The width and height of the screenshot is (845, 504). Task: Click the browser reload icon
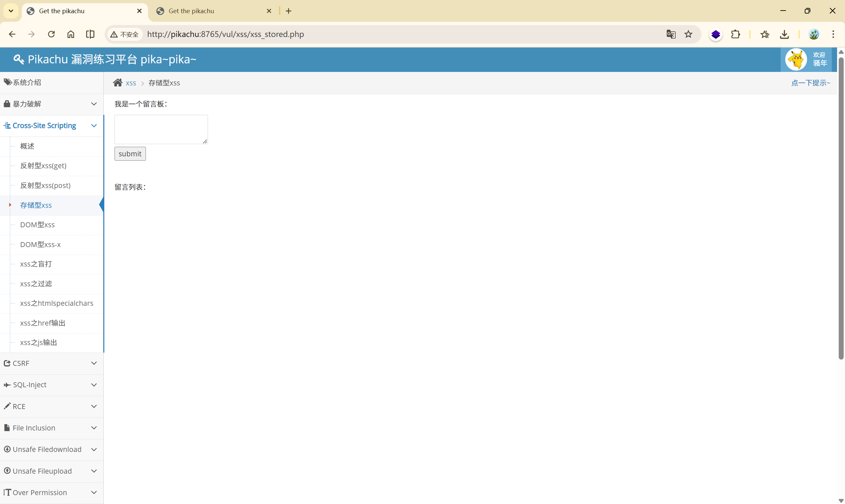tap(51, 34)
